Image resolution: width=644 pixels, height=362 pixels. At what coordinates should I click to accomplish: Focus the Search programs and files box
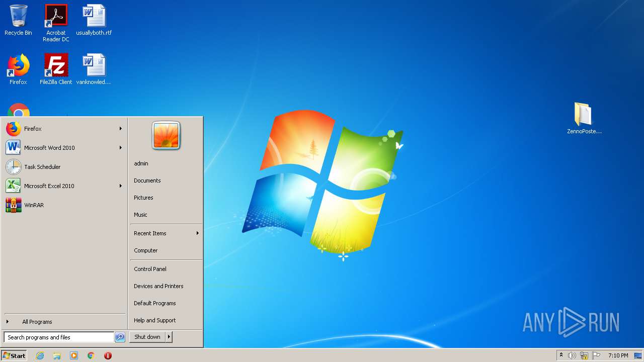[x=59, y=337]
